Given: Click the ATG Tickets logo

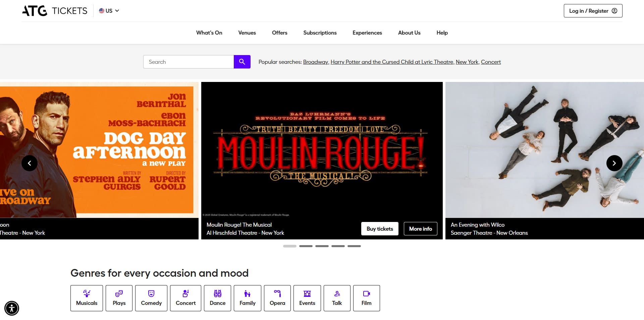Looking at the screenshot, I should (55, 11).
